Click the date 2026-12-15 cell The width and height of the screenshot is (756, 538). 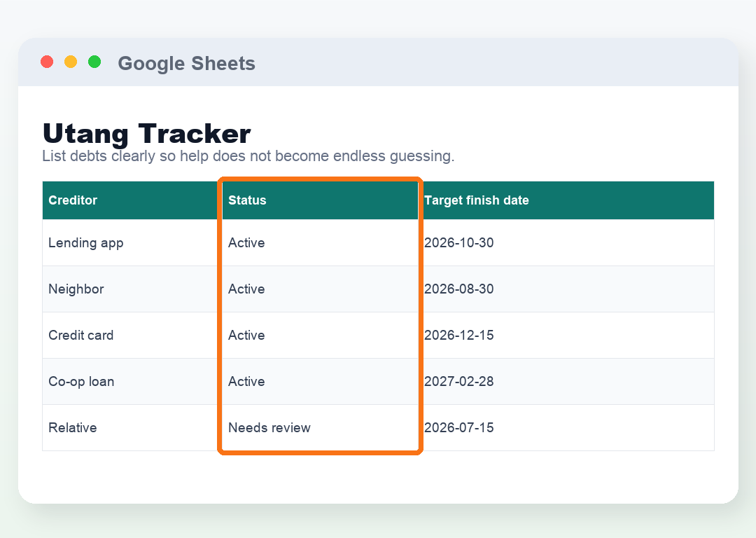pos(566,336)
